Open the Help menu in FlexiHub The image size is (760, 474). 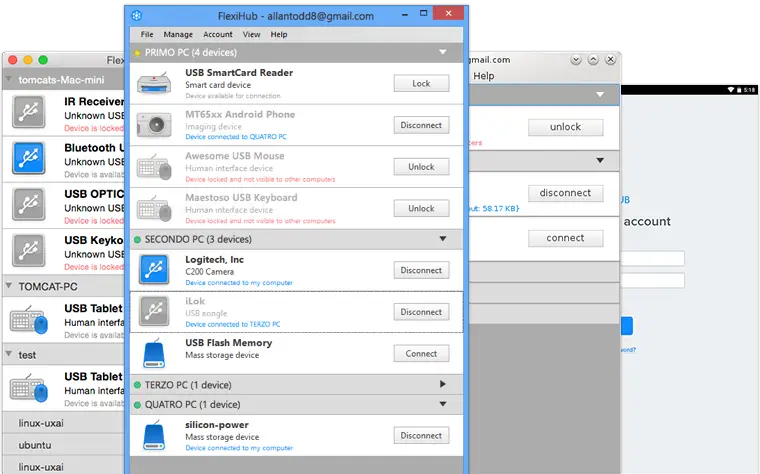coord(279,34)
